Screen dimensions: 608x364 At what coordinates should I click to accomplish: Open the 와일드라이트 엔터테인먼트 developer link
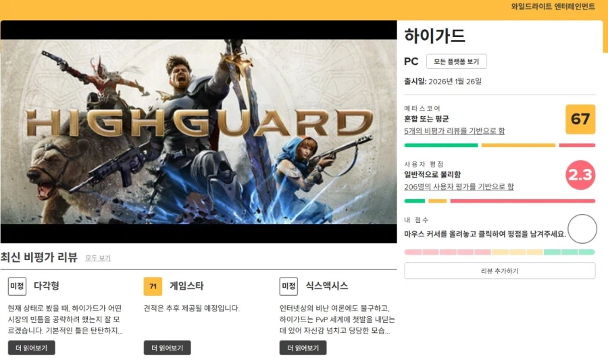pyautogui.click(x=553, y=7)
